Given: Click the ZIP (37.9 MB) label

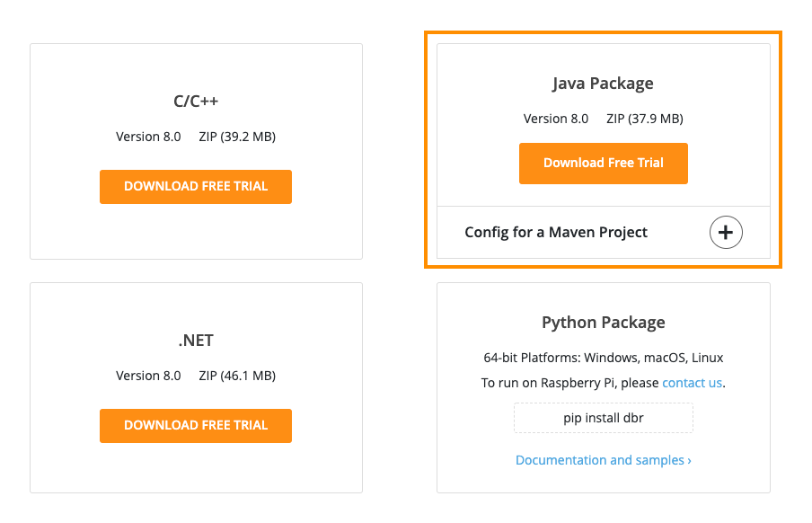Looking at the screenshot, I should (x=644, y=119).
